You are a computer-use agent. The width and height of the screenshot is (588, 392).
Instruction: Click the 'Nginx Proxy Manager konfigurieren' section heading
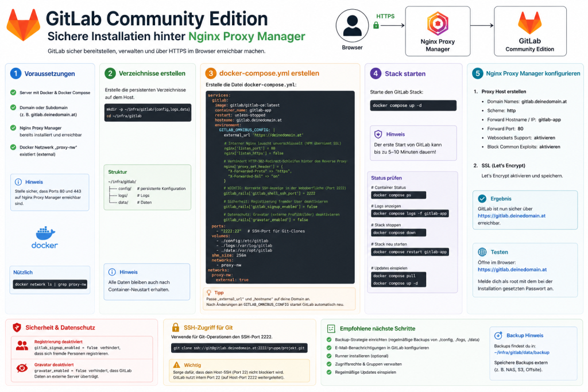pos(533,73)
